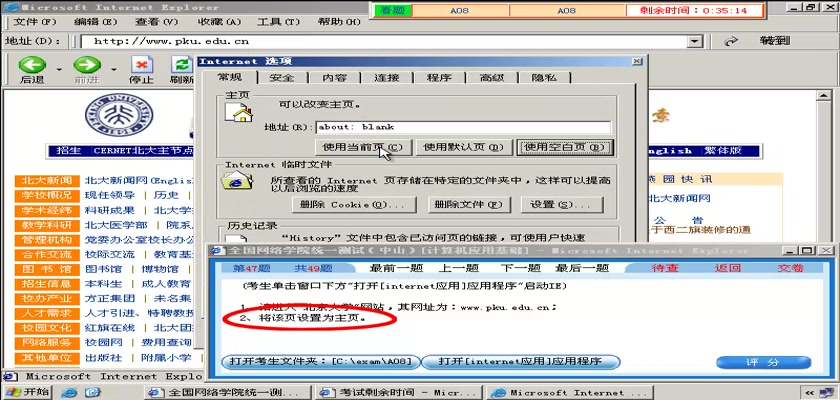Click the temporary files folder icon

pyautogui.click(x=237, y=180)
